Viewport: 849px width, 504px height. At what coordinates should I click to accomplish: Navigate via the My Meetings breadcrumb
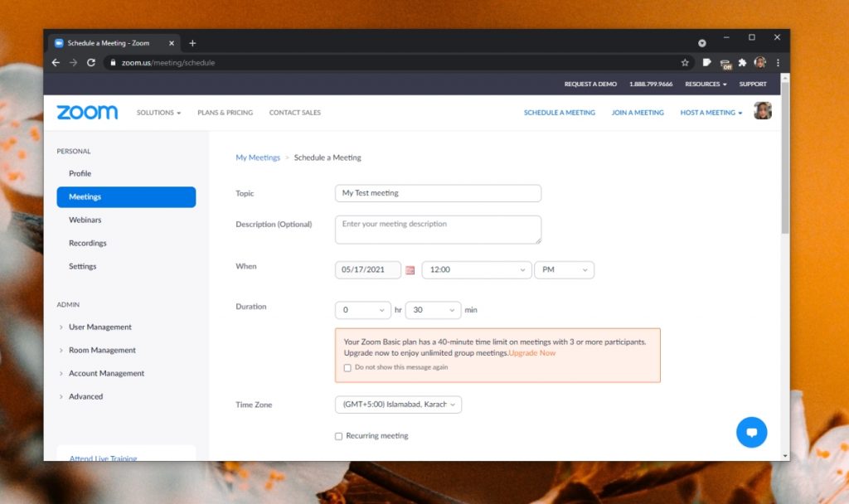tap(257, 157)
